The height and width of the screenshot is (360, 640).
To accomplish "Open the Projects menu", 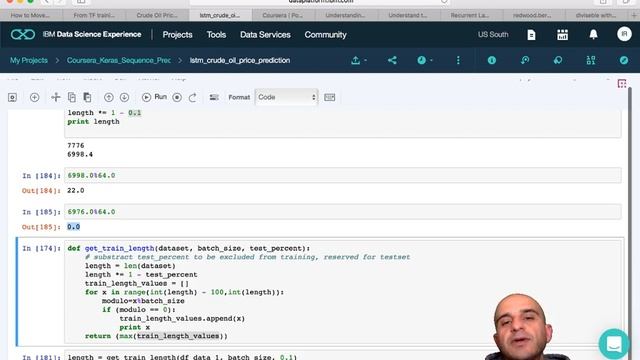I will tap(177, 35).
